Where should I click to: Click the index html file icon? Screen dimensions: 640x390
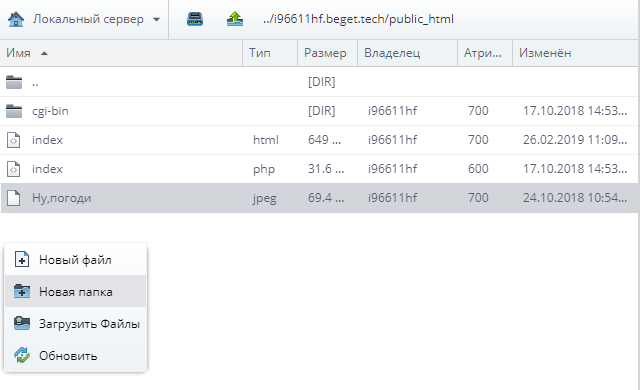13,140
